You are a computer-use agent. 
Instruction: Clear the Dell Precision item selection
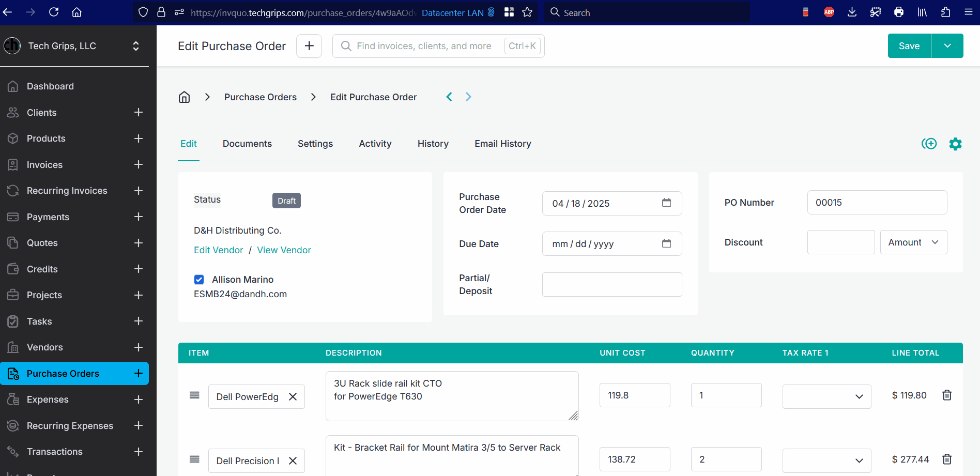point(293,461)
